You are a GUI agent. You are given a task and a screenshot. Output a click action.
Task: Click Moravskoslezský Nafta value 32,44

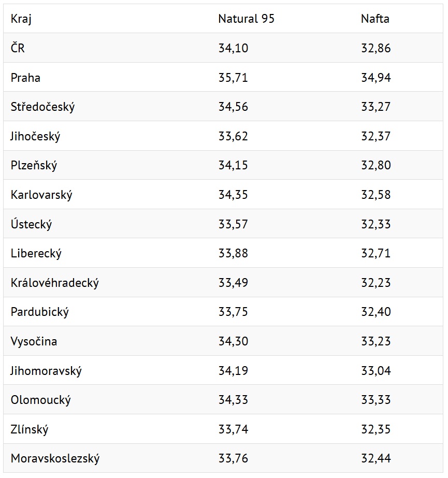coord(376,458)
